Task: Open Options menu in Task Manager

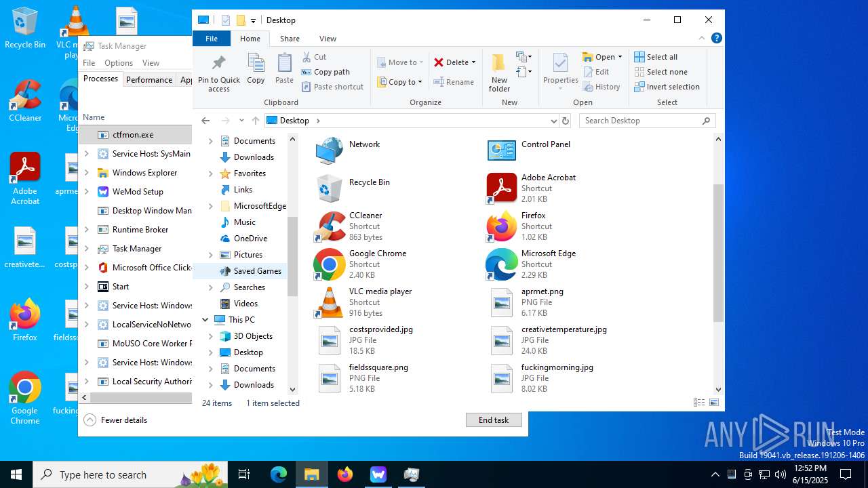Action: tap(119, 63)
